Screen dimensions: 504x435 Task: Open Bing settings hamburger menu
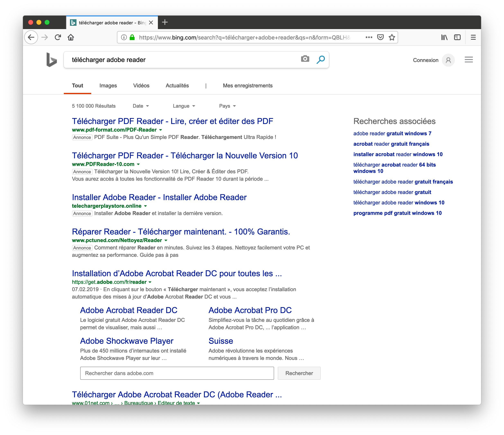pyautogui.click(x=469, y=60)
